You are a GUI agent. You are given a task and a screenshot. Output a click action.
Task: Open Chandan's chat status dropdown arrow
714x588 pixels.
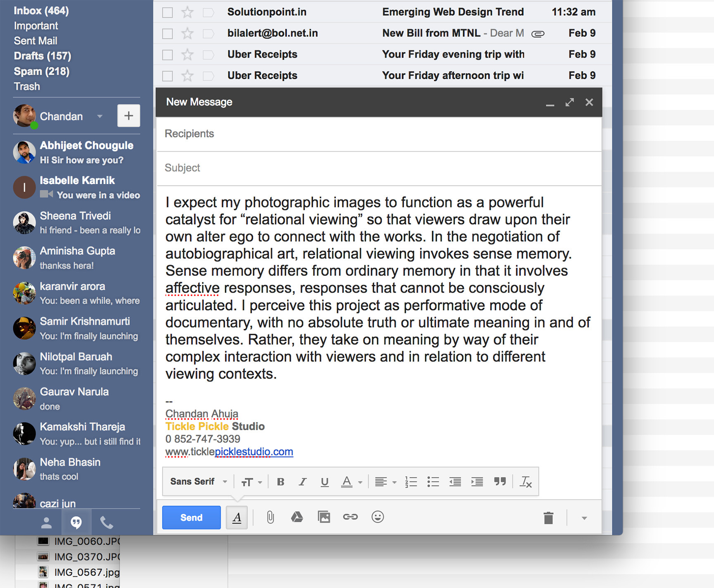(x=100, y=116)
